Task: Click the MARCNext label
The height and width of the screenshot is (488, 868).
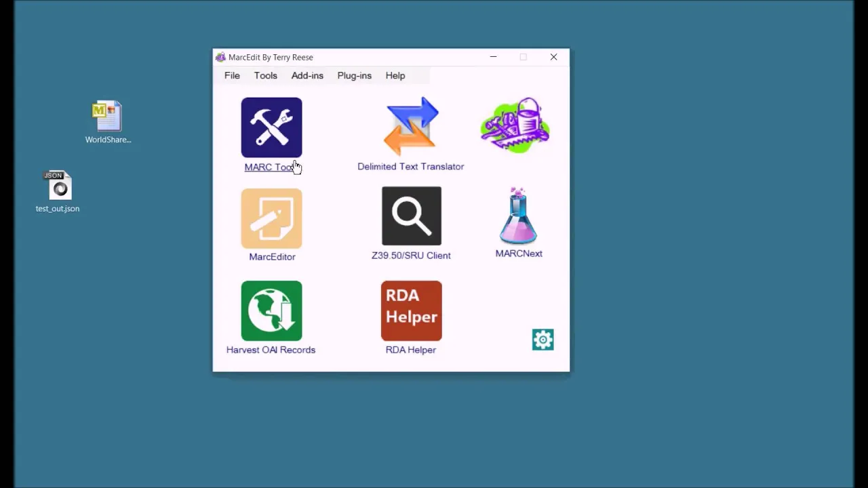Action: pos(519,253)
